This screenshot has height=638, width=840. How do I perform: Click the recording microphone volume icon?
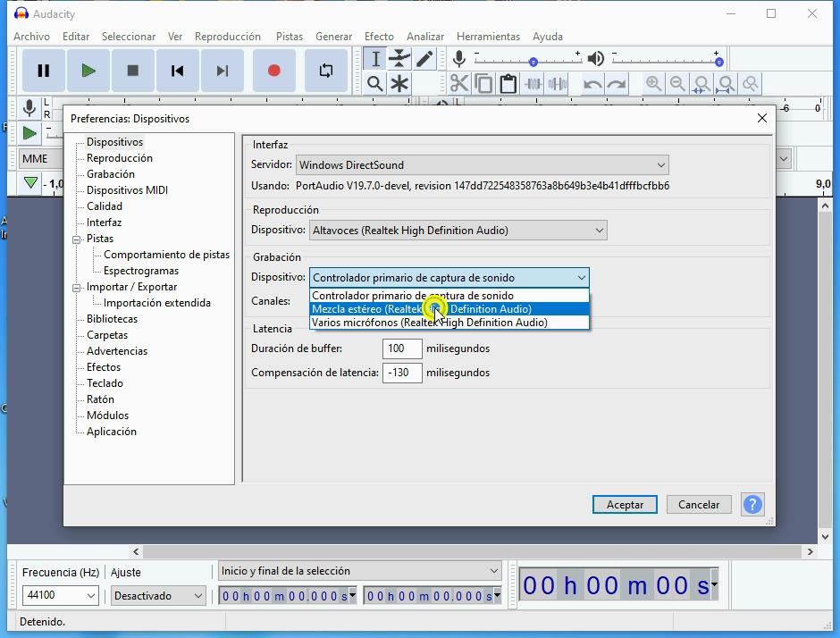click(458, 59)
